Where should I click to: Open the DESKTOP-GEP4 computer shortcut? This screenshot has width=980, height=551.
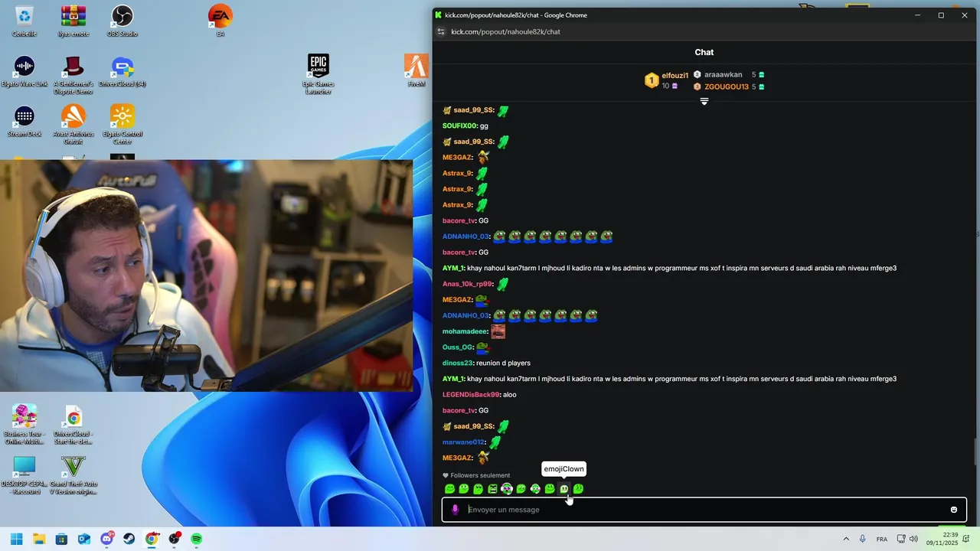(24, 474)
